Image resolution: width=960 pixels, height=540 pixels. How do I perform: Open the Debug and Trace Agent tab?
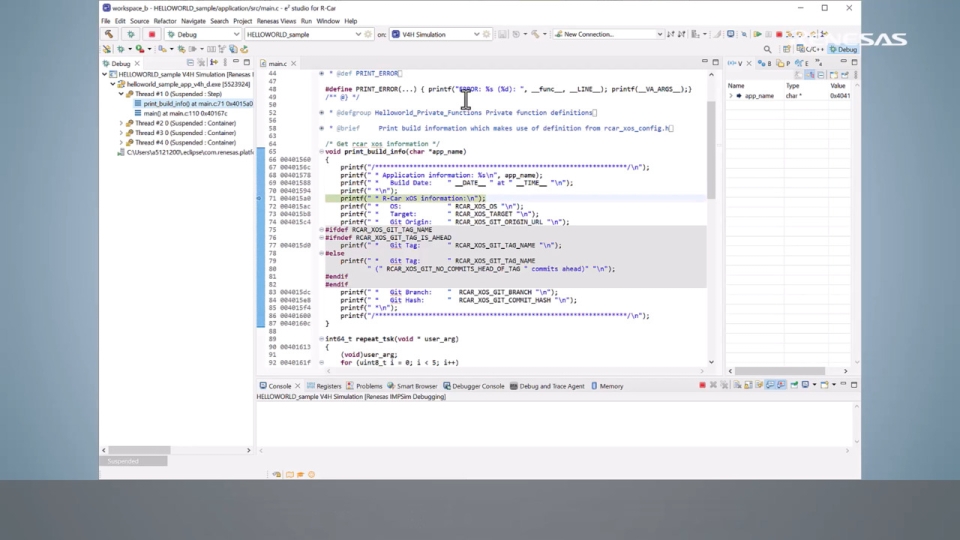tap(547, 386)
